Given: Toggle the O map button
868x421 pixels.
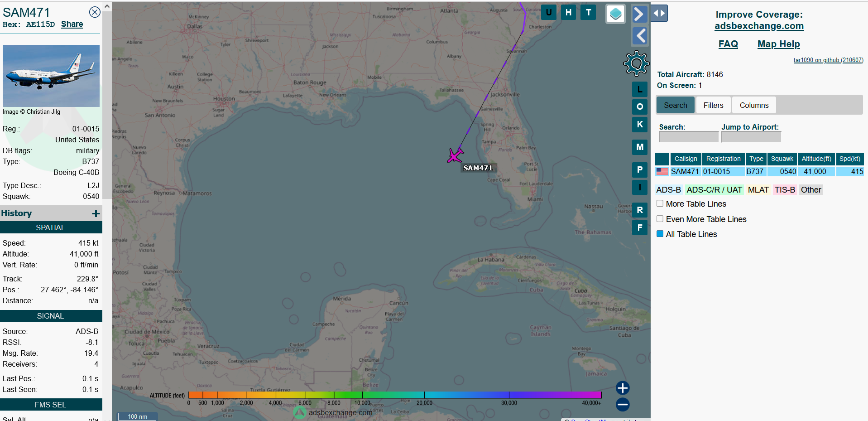Looking at the screenshot, I should pos(640,106).
